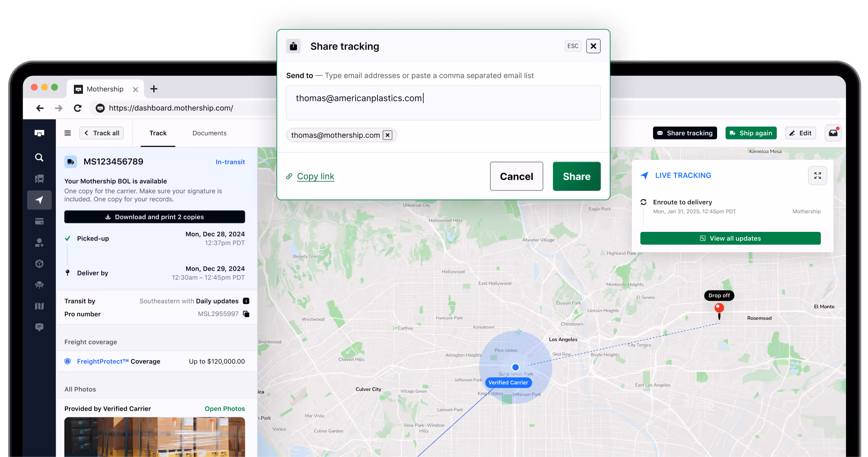
Task: Click the browser back arrow
Action: [40, 108]
